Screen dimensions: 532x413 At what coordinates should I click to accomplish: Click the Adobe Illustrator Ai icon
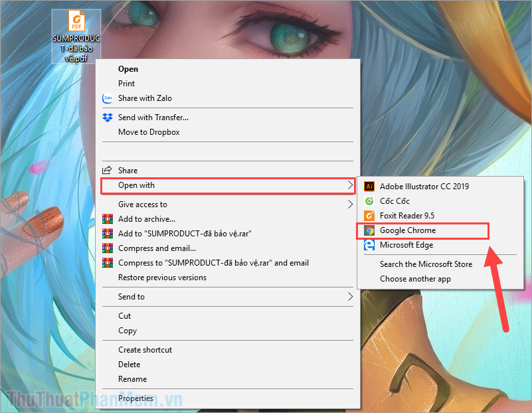369,186
